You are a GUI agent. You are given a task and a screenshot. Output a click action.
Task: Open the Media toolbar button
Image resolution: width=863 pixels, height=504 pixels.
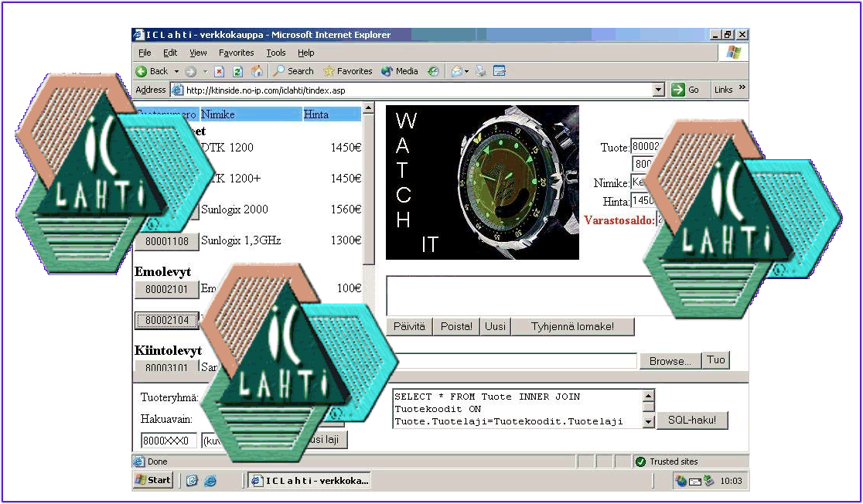400,71
